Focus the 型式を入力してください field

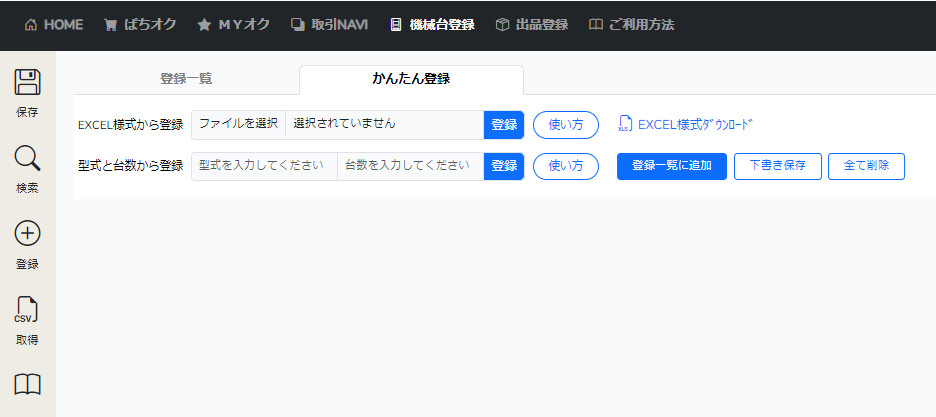264,166
